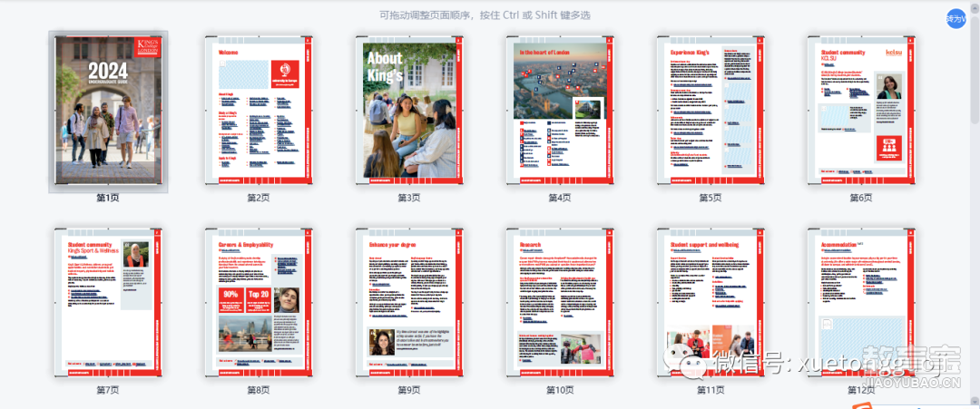Select page 8 Careers & Employability thumbnail
Screen dimensions: 980x409
coord(259,303)
